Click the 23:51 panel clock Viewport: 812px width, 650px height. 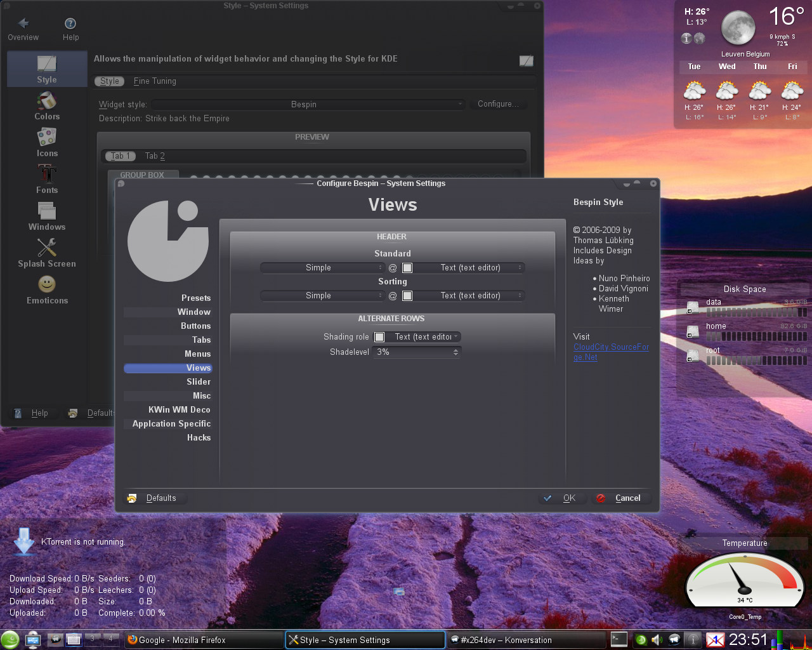pos(749,639)
